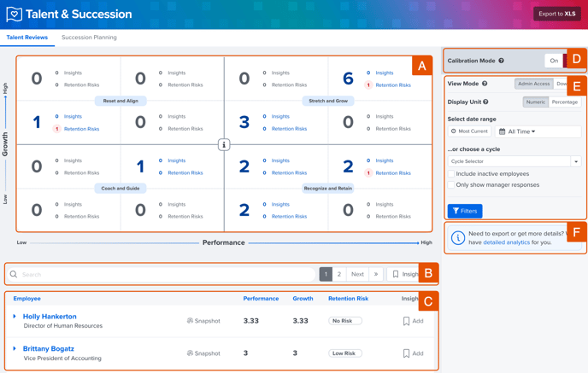Sort table by Performance column

click(x=261, y=299)
